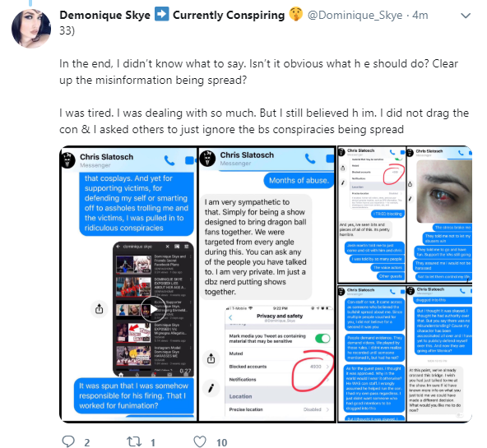Toggle sensitive media switch
This screenshot has height=448, width=487.
322,338
